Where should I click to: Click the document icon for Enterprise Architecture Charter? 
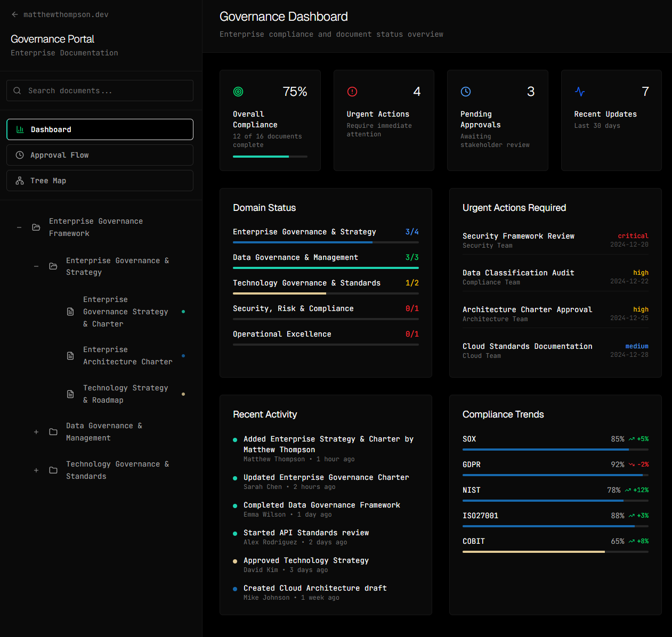pos(70,356)
